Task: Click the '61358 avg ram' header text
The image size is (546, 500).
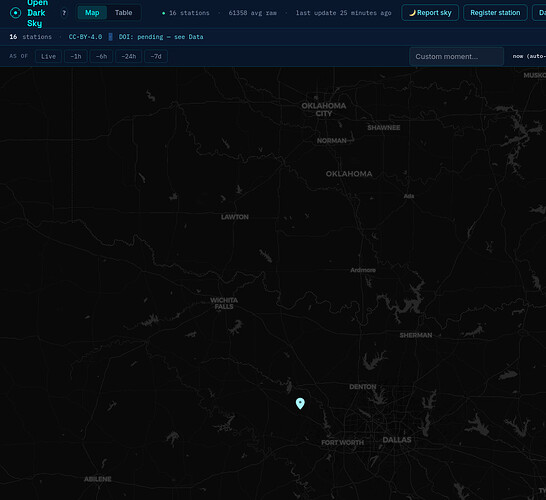Action: [253, 13]
